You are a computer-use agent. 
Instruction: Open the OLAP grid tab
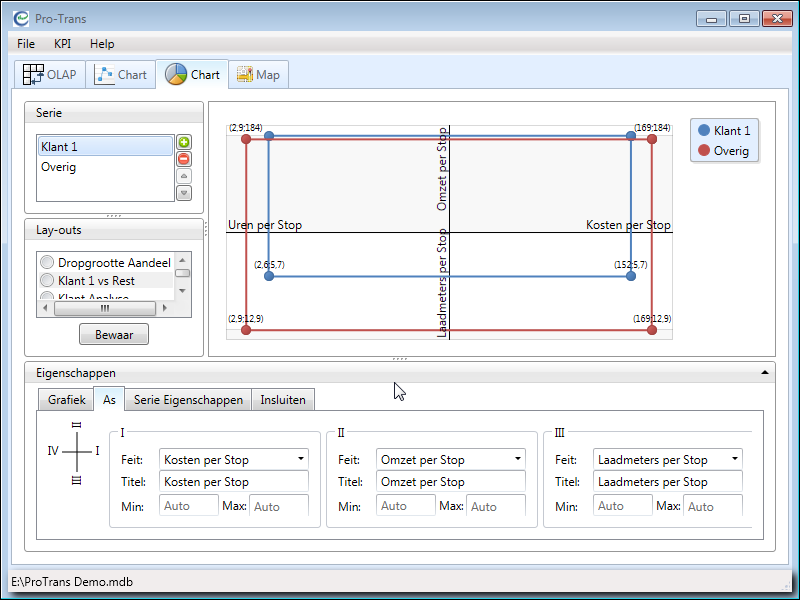[49, 75]
